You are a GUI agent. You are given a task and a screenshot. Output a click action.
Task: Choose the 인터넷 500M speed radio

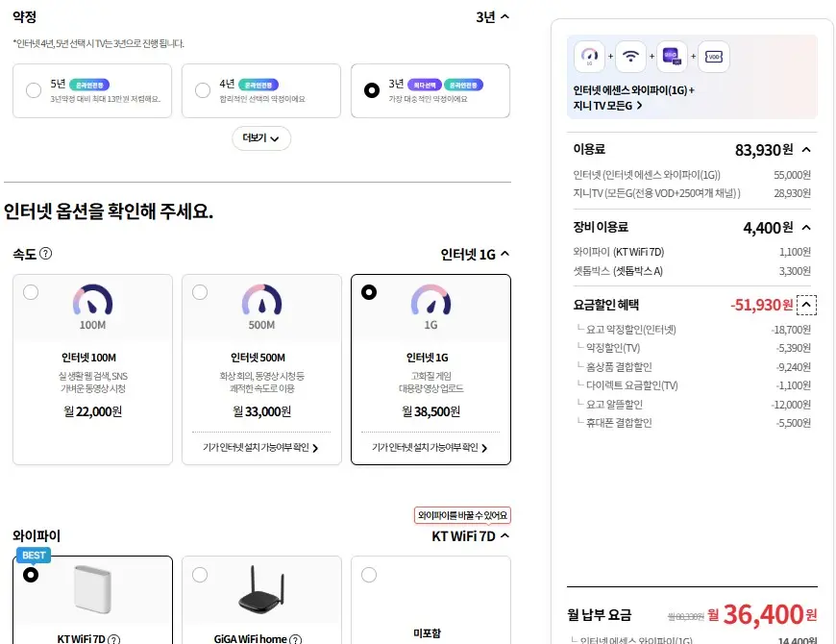coord(200,292)
